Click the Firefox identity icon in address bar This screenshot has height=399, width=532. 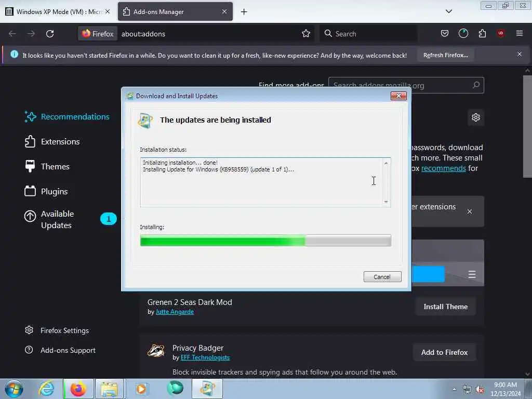tap(98, 34)
